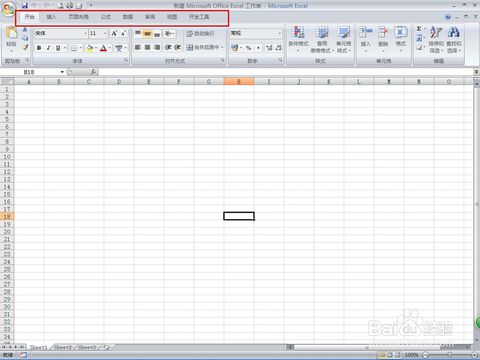Expand the Clipboard group dialog launcher

pos(28,60)
